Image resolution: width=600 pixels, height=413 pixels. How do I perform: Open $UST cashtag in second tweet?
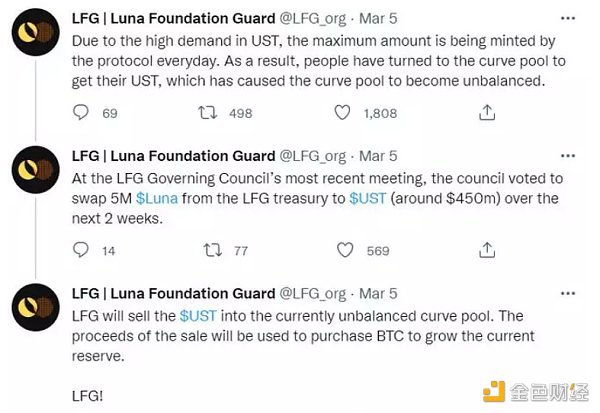coord(368,198)
